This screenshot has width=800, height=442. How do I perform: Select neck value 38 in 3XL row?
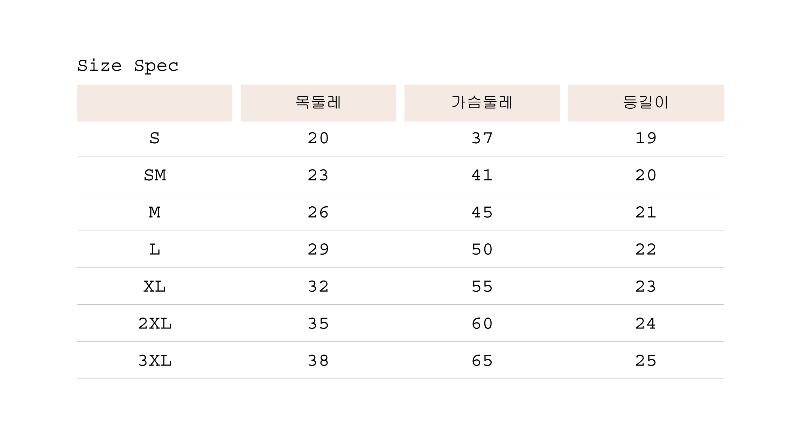[x=318, y=360]
